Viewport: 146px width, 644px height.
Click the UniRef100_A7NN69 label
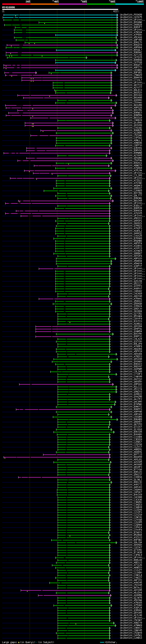pos(131,625)
